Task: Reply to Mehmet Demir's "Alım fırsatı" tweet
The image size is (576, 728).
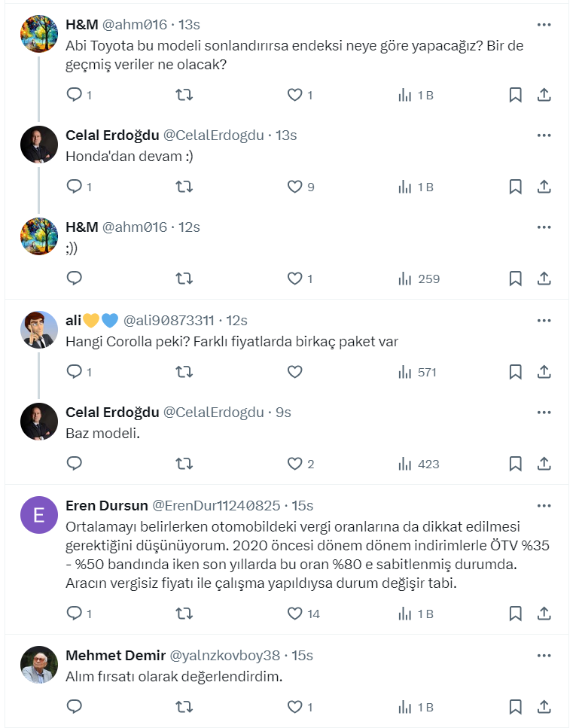Action: pyautogui.click(x=75, y=707)
